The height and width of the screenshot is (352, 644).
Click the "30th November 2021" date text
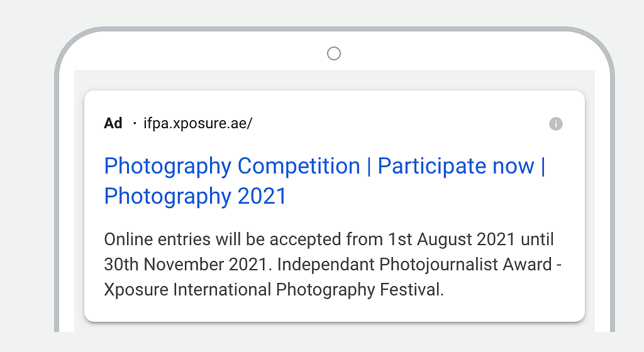click(187, 265)
